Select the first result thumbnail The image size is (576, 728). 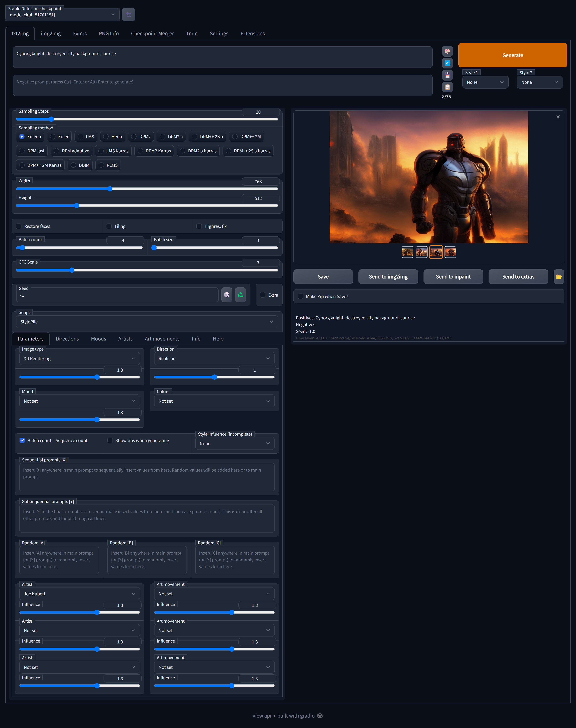pyautogui.click(x=407, y=252)
